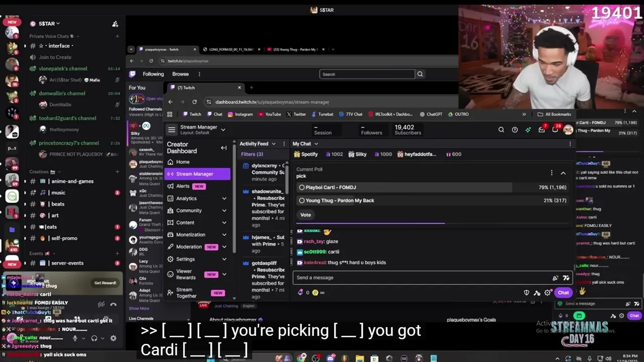Open Discord server-events channel
The image size is (644, 362).
click(67, 263)
